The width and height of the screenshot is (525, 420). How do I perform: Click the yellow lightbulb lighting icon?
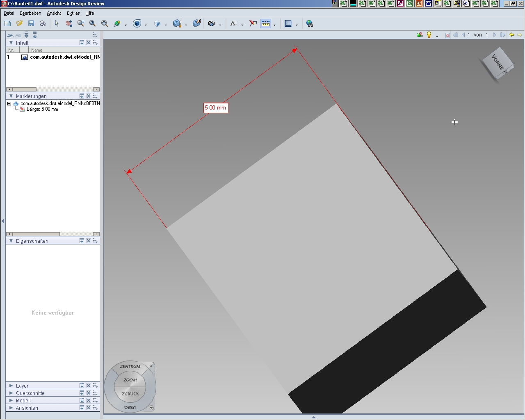click(429, 35)
